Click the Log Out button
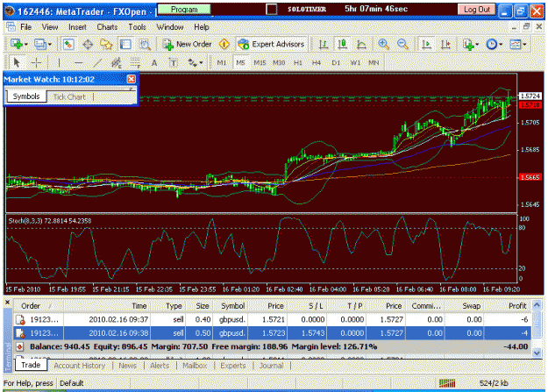Viewport: 548px width, 392px height. tap(477, 10)
